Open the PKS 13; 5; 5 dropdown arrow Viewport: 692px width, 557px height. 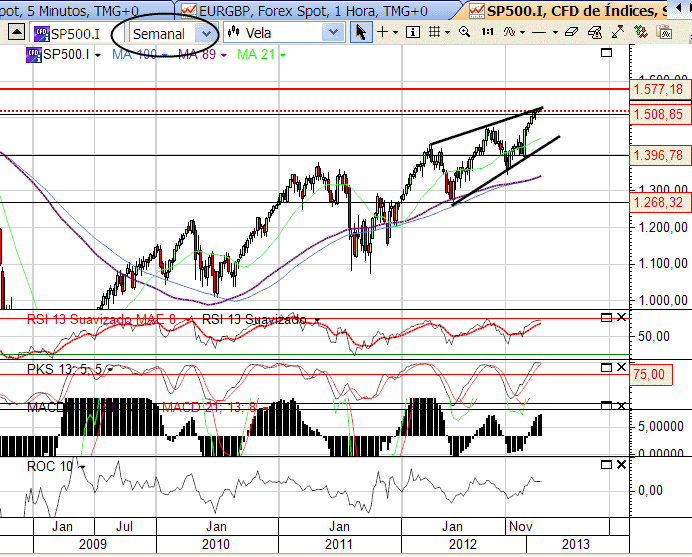click(110, 370)
